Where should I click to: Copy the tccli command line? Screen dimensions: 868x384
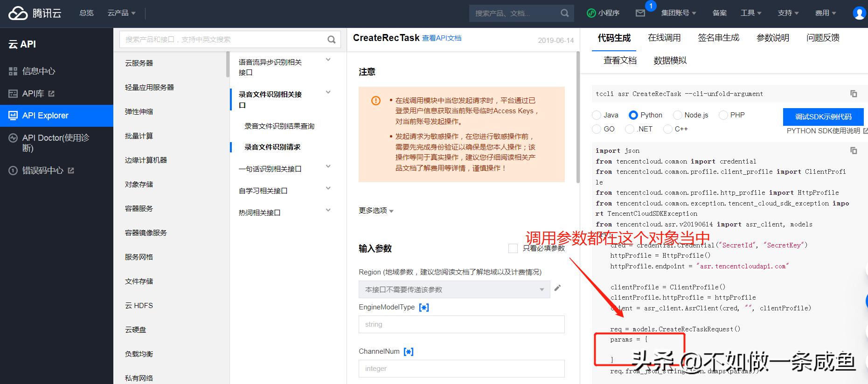[x=854, y=94]
